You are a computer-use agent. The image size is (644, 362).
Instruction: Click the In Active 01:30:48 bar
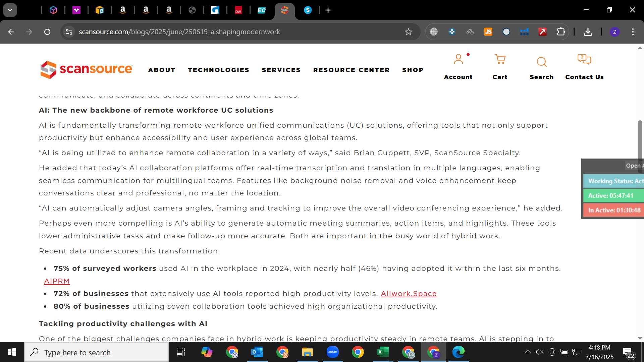pos(613,210)
